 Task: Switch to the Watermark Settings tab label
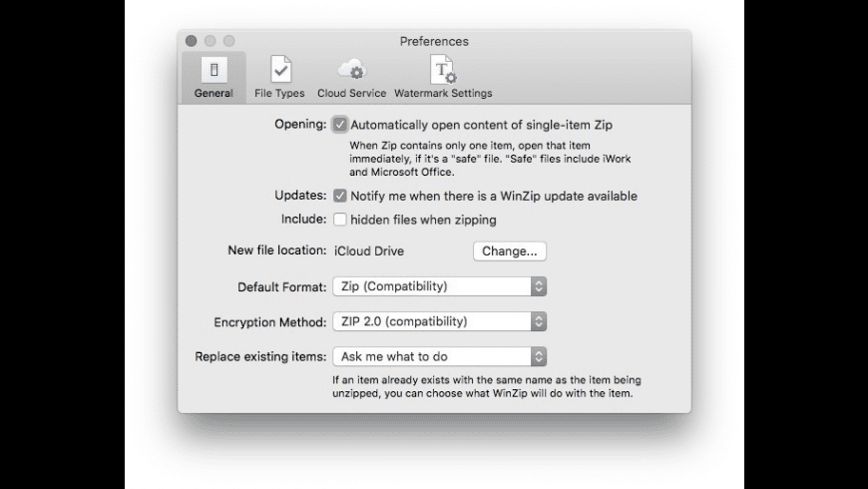point(443,93)
